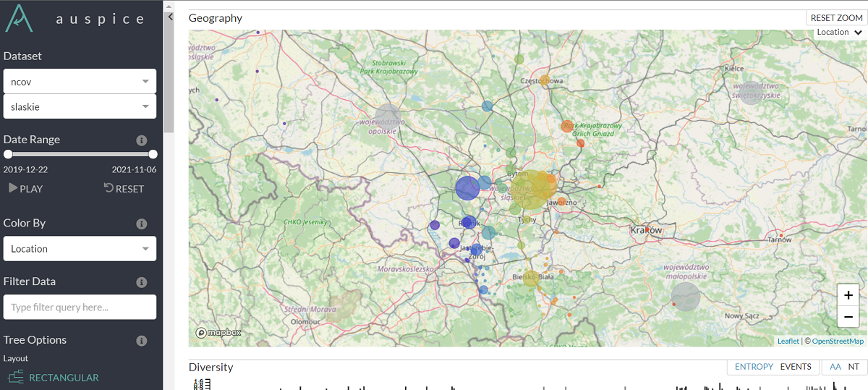This screenshot has width=868, height=390.
Task: Expand the Color By Location dropdown
Action: pos(80,249)
